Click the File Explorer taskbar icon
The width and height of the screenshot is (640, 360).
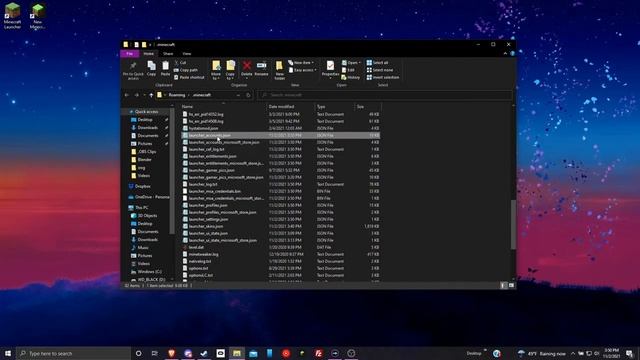click(237, 353)
